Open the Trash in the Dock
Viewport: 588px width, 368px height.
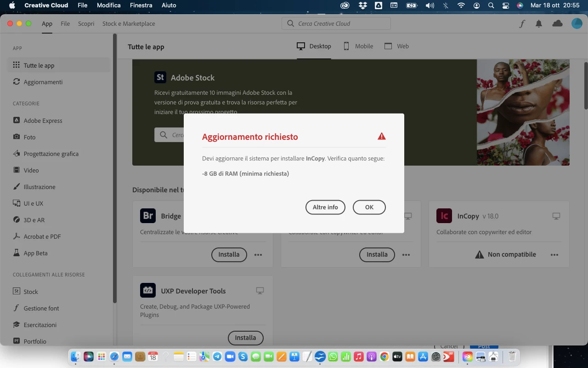(x=512, y=356)
